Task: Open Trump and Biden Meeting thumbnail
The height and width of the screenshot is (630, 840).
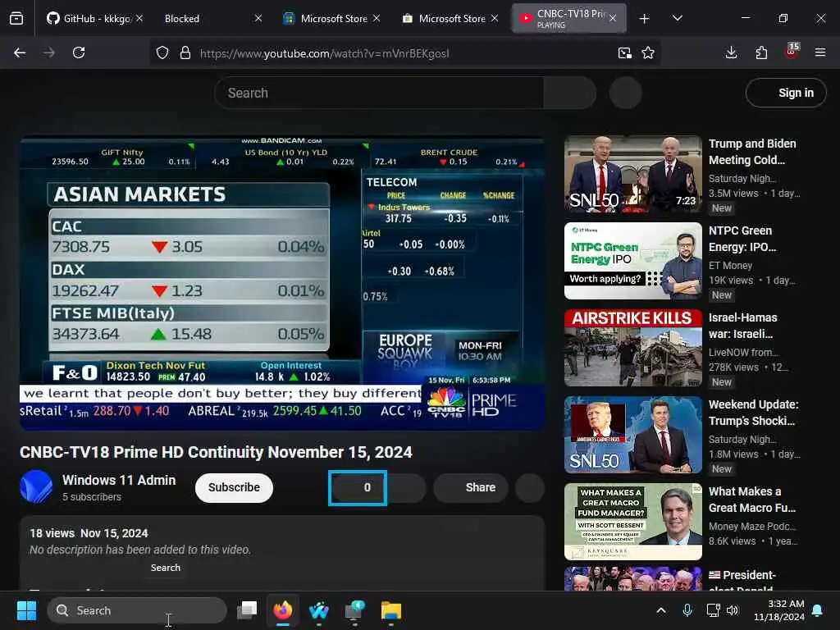Action: (632, 174)
